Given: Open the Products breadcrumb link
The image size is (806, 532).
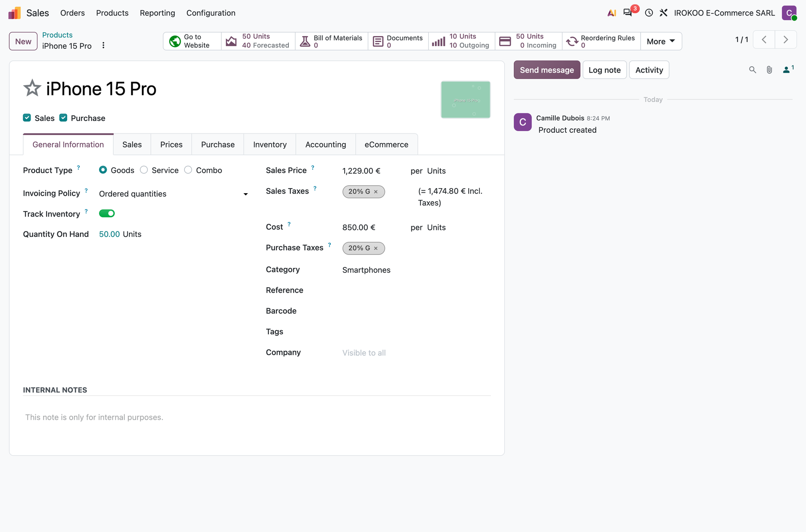Looking at the screenshot, I should coord(57,35).
